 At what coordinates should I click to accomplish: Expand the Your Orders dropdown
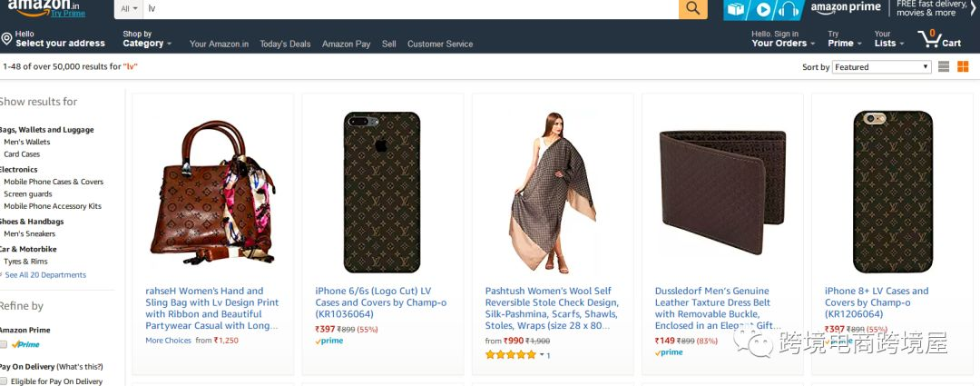[x=783, y=39]
